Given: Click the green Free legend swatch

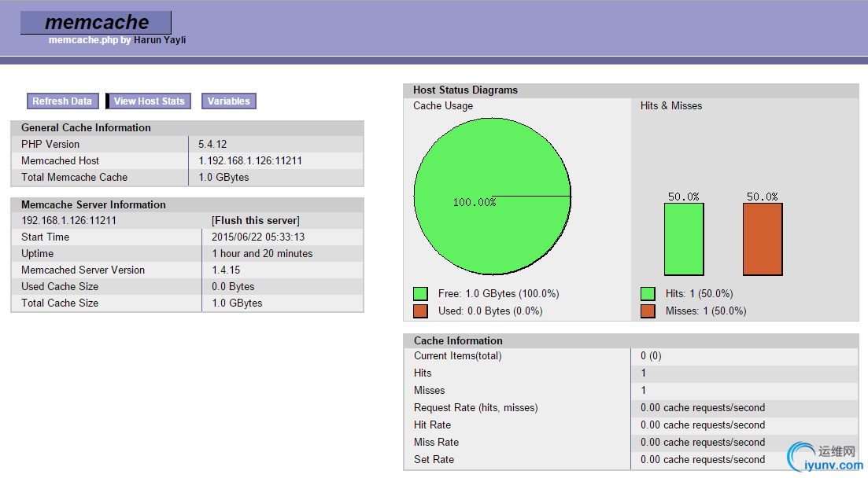Looking at the screenshot, I should (420, 294).
